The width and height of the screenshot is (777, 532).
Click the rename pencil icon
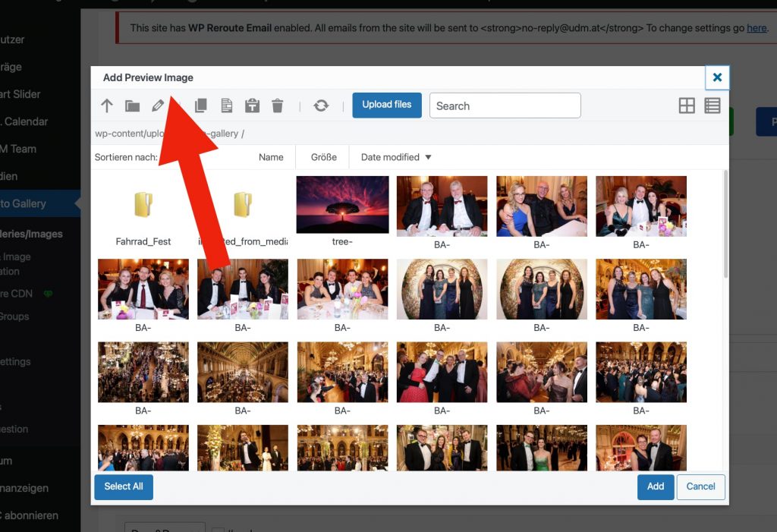click(158, 106)
